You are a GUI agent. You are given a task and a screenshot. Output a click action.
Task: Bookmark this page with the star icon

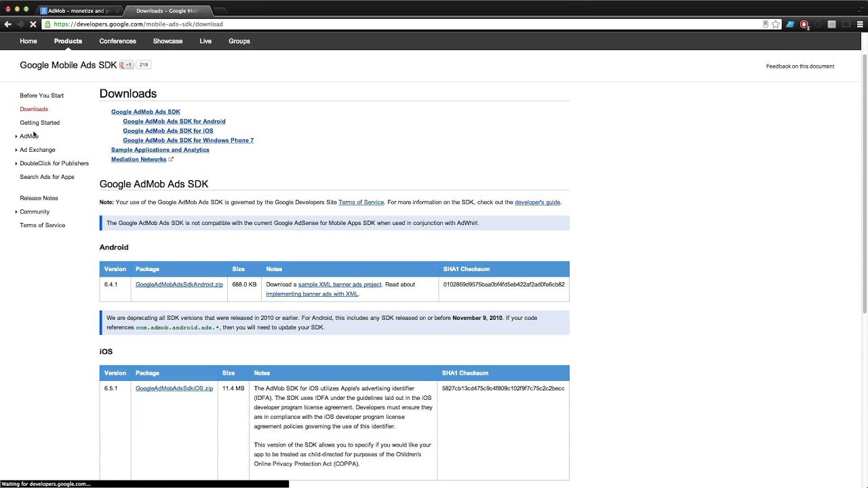tap(776, 24)
